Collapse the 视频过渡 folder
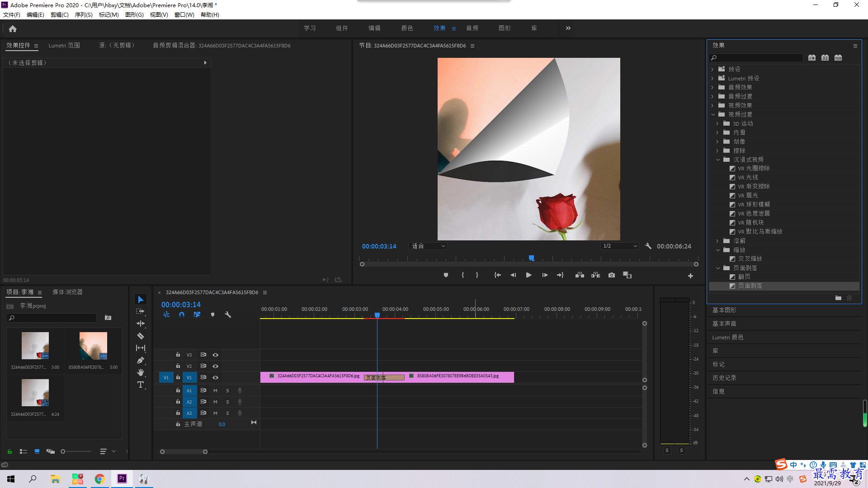 pos(713,114)
